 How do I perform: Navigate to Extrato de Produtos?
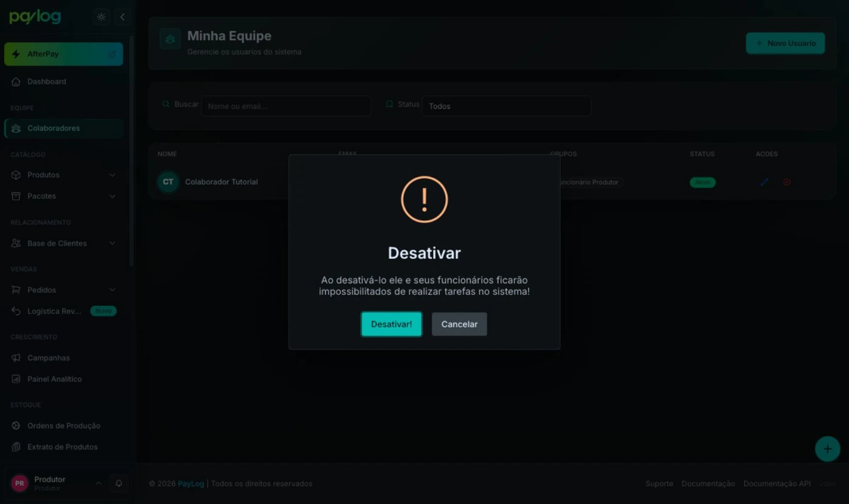coord(64,447)
